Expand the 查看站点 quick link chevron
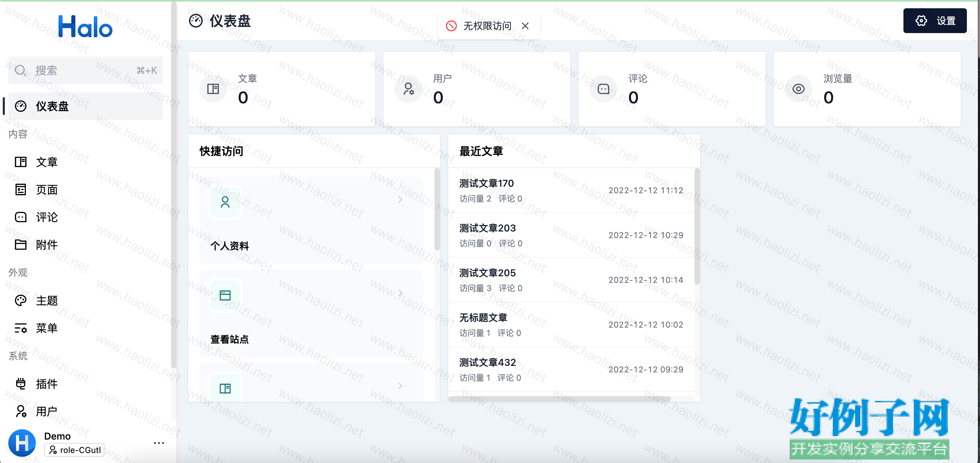Viewport: 980px width, 463px height. point(400,293)
